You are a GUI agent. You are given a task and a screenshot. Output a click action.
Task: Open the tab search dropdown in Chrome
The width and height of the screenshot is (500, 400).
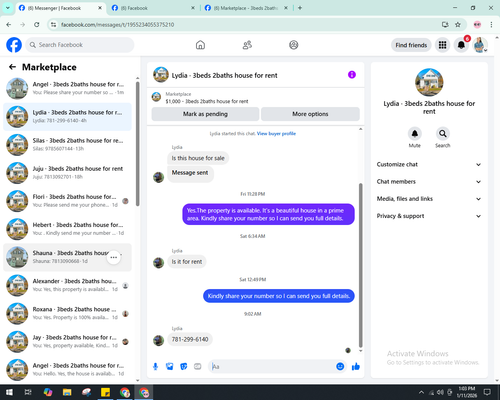click(7, 8)
